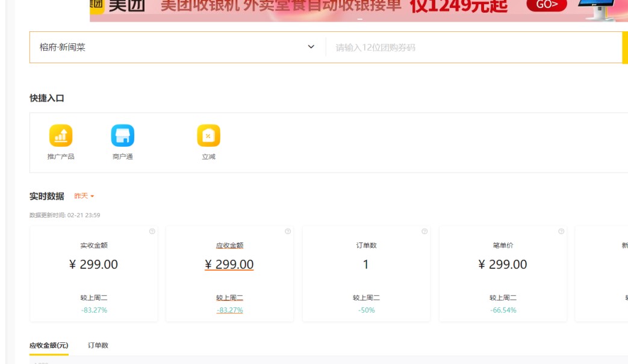Viewport: 628px width, 364px height.
Task: Click the underlined ¥299.00 应收金额 value
Action: pos(229,265)
